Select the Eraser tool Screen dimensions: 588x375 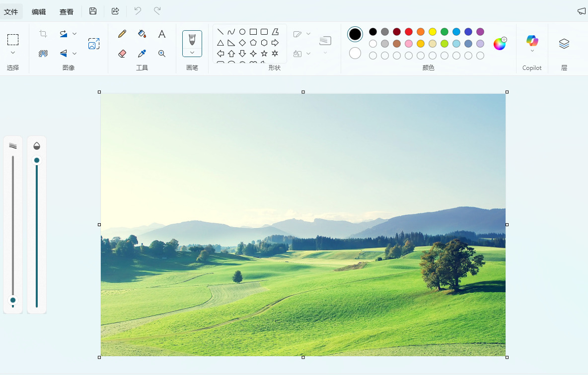pyautogui.click(x=122, y=54)
